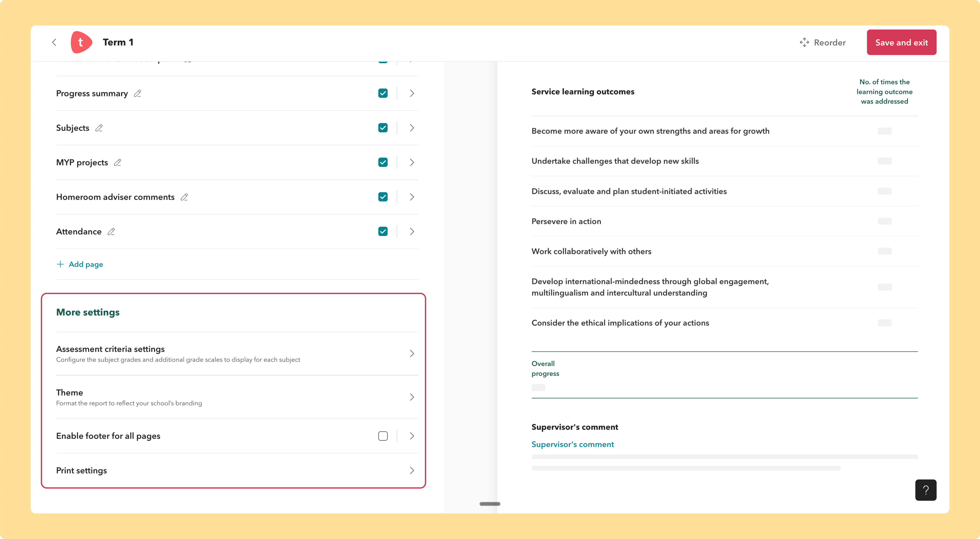This screenshot has width=980, height=539.
Task: Rename MYP projects via pencil icon
Action: tap(118, 162)
